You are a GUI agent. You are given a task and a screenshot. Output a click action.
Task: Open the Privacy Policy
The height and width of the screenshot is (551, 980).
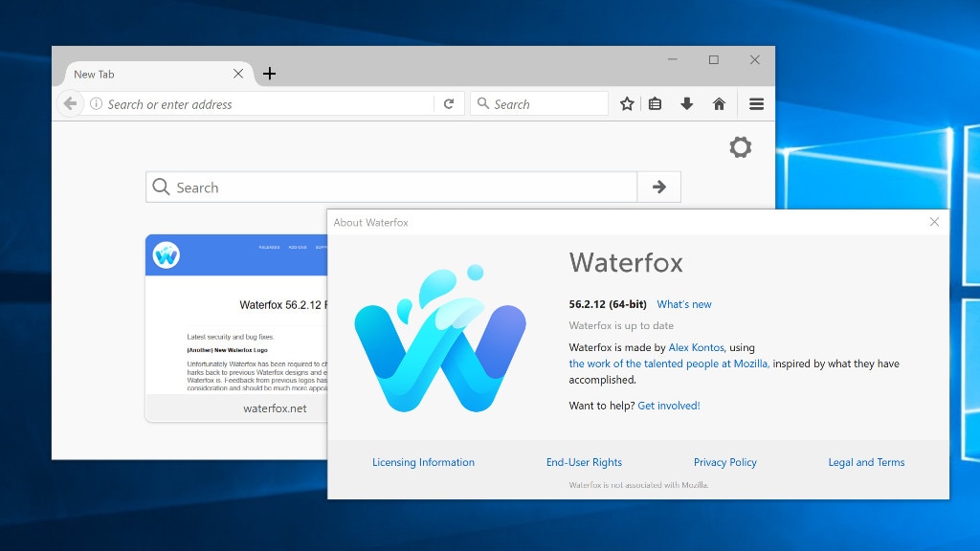click(x=724, y=462)
